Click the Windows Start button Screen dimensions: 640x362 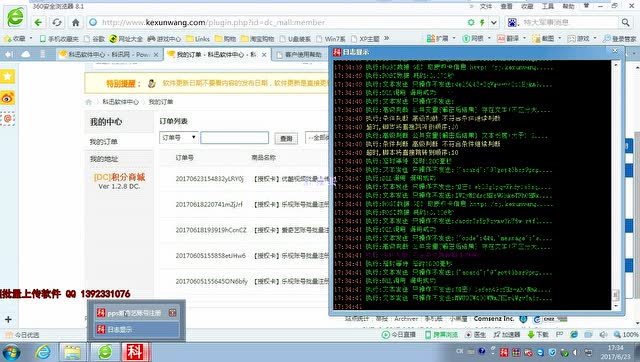coord(11,352)
